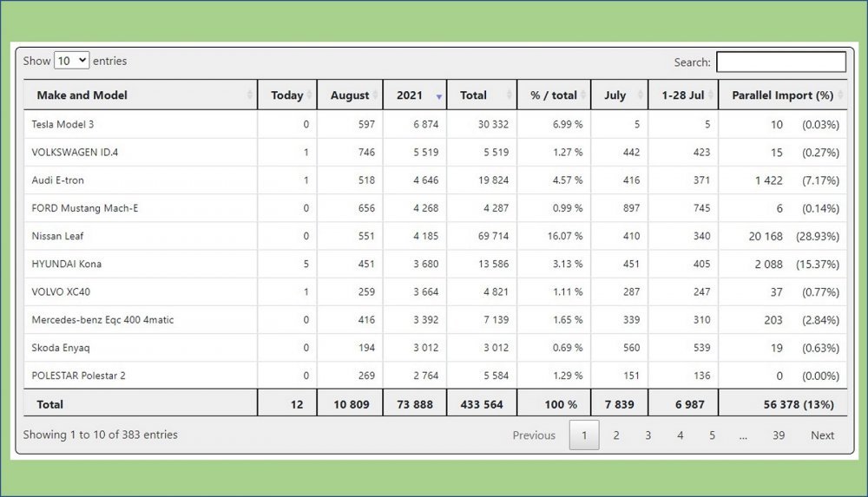Sort by Make and Model column
This screenshot has height=497, width=868.
[141, 95]
